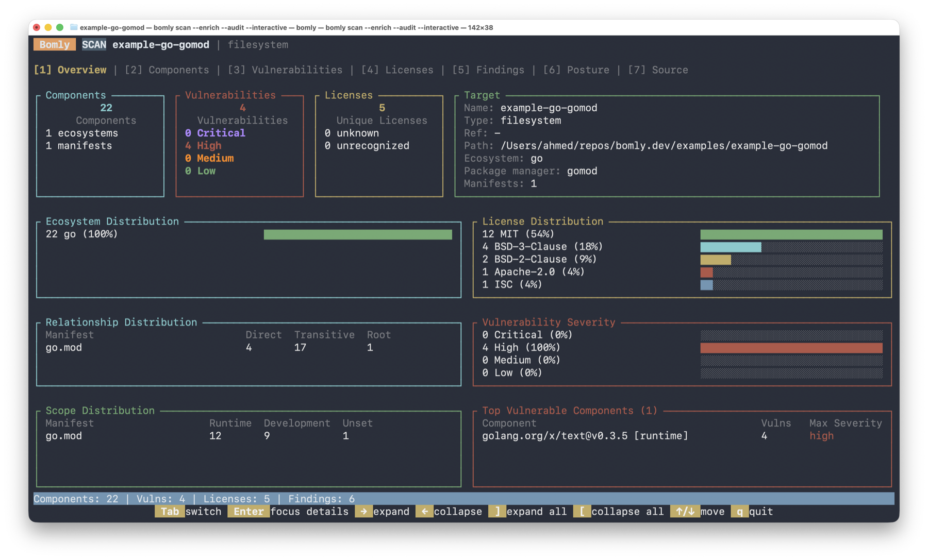
Task: Click '2 BSD-2-Clause (9%)' row
Action: (682, 259)
